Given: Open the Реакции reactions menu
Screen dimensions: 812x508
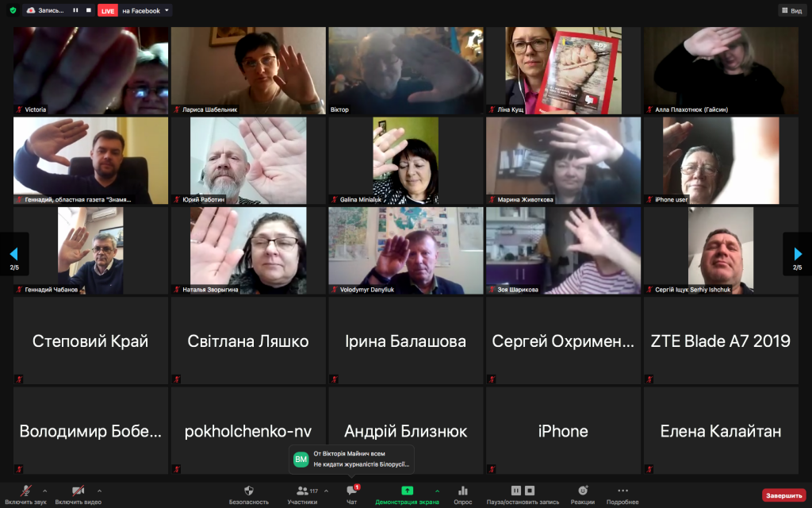Looking at the screenshot, I should [x=583, y=495].
